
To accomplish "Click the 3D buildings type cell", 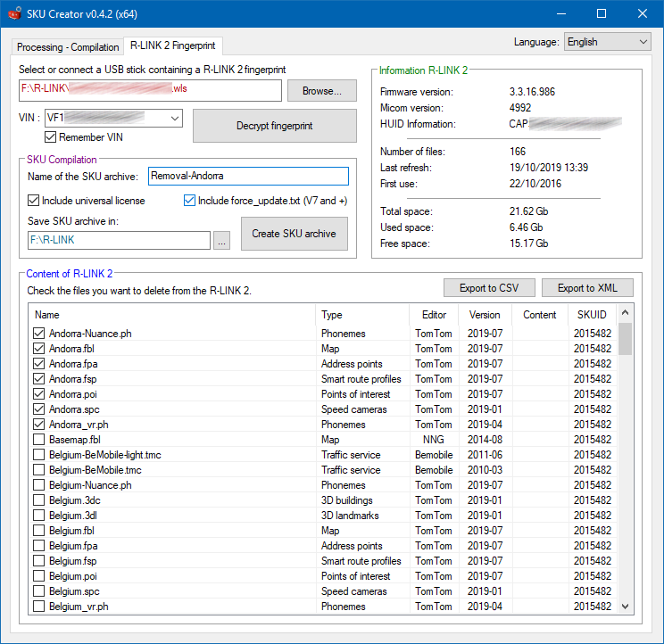I will coord(347,500).
